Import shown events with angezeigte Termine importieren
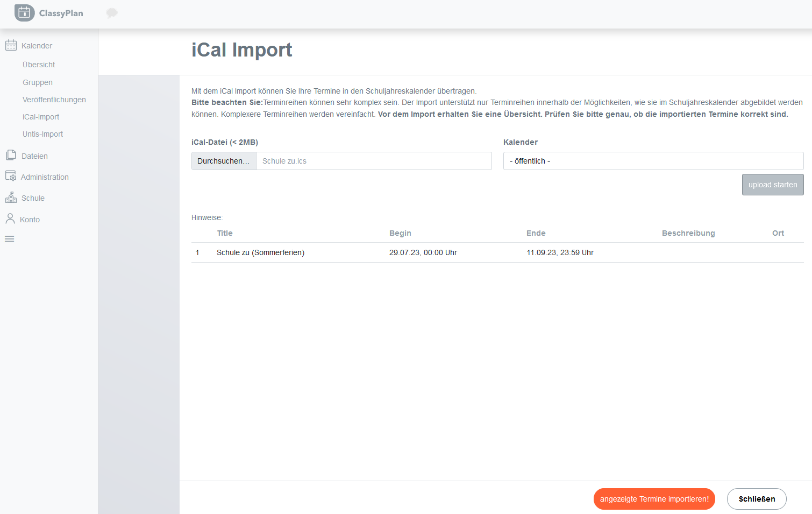This screenshot has height=514, width=812. (x=654, y=499)
